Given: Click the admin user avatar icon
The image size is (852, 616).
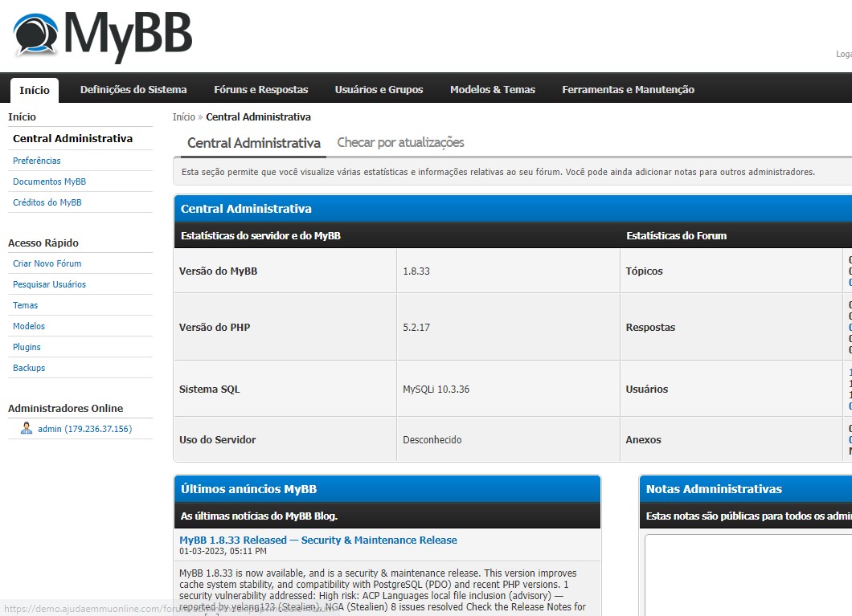Looking at the screenshot, I should pos(26,428).
